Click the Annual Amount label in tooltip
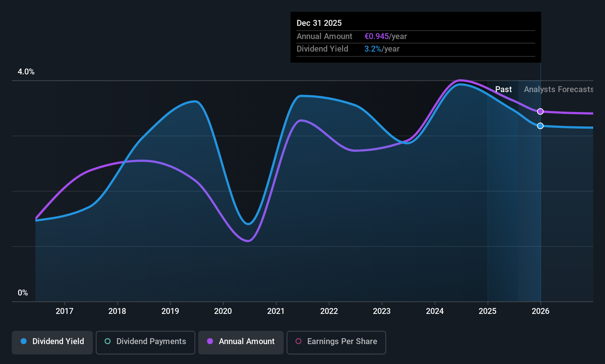The image size is (605, 364). pos(324,36)
